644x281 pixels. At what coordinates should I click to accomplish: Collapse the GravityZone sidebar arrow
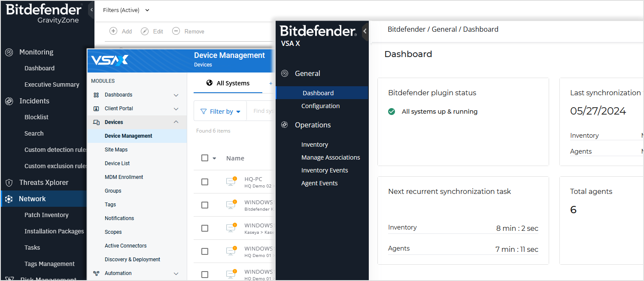pyautogui.click(x=91, y=10)
